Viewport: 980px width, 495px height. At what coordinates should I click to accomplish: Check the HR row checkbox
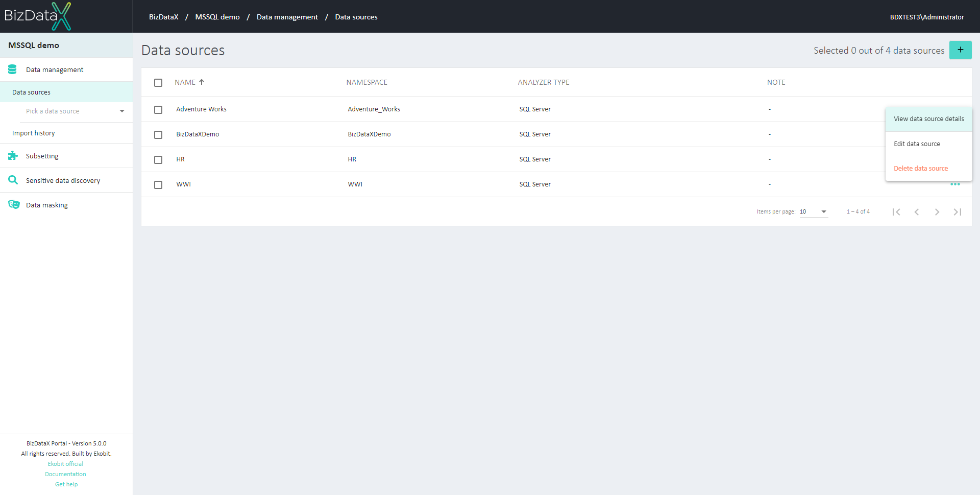(x=158, y=160)
